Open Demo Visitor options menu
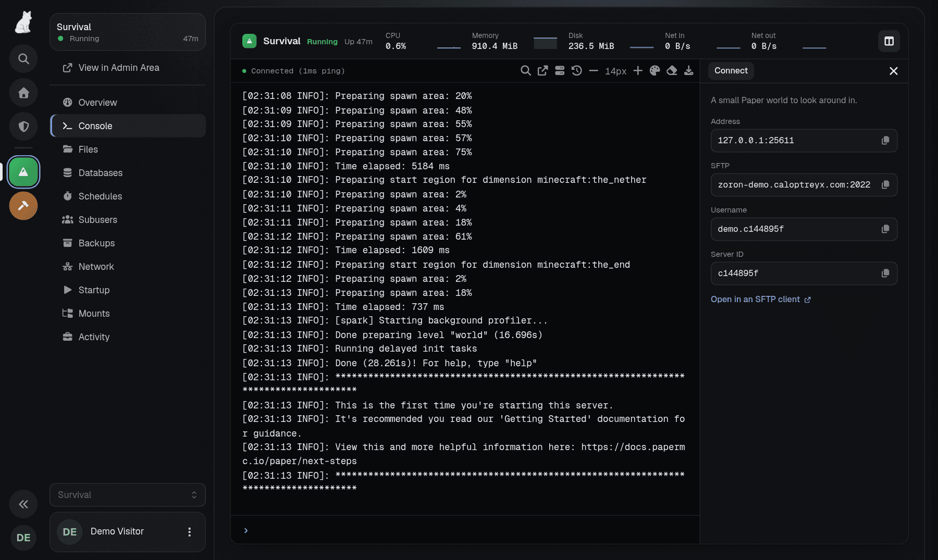This screenshot has width=938, height=560. 190,532
